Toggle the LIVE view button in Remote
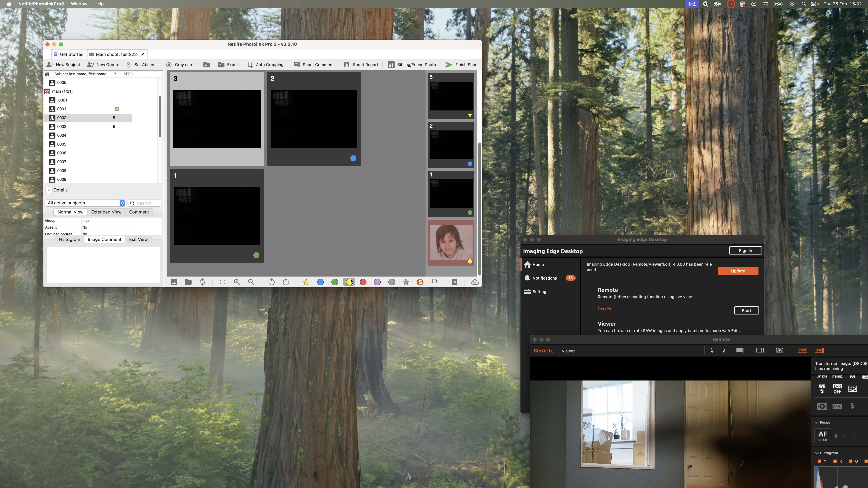Screen dimensions: 868x488 click(x=819, y=351)
